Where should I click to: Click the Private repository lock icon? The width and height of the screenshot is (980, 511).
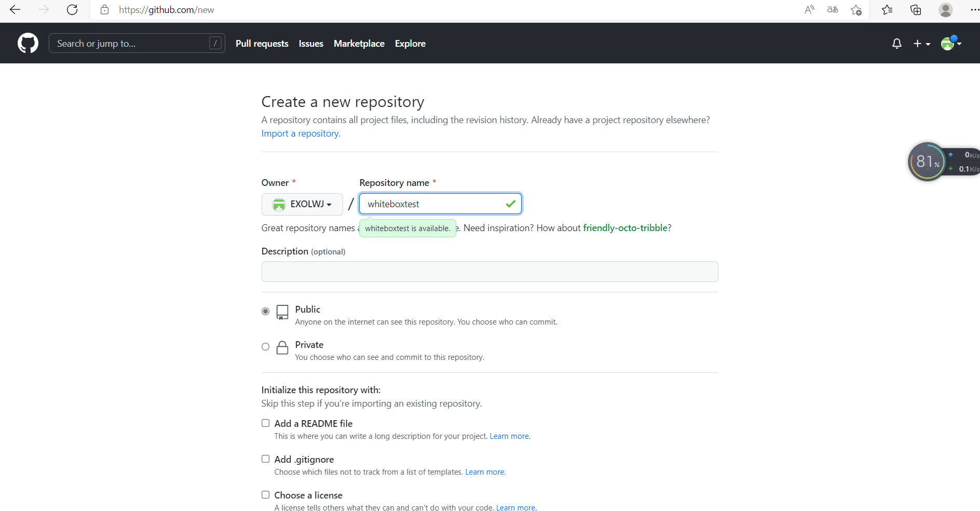click(x=282, y=347)
